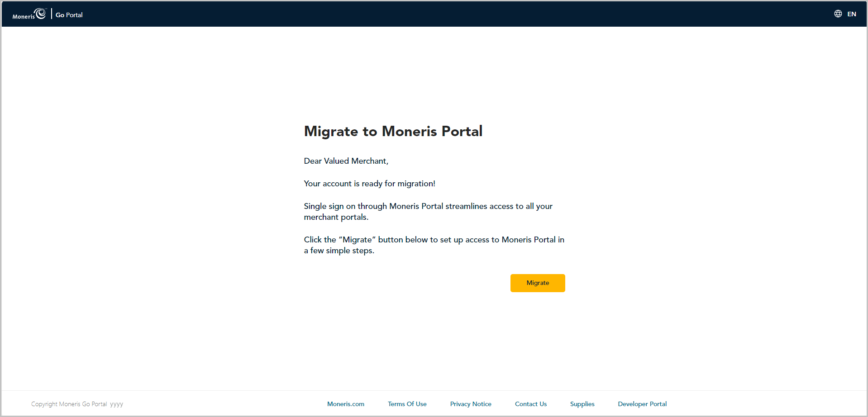Click the Copyright Moneris Go Portal text
This screenshot has height=417, width=868.
77,404
